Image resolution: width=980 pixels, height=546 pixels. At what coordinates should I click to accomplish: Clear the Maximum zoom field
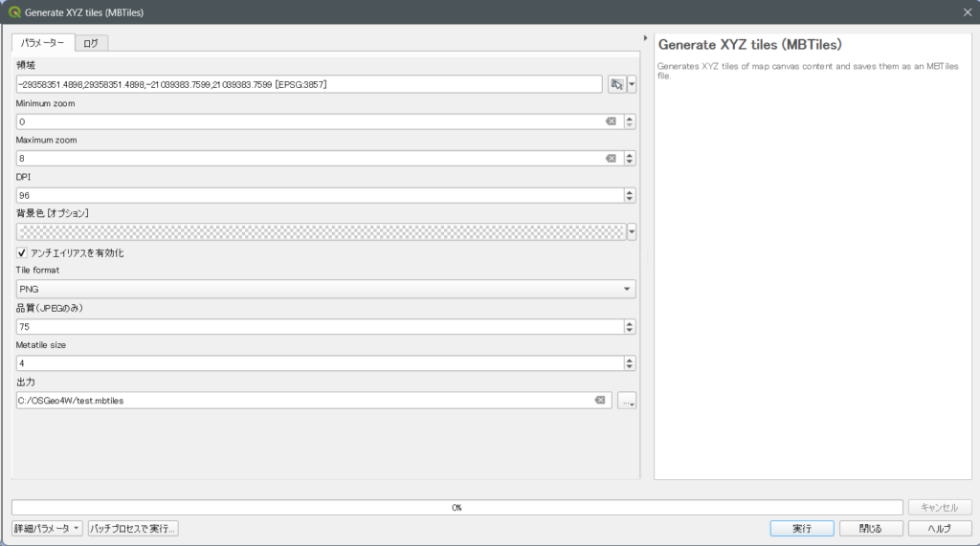pyautogui.click(x=611, y=158)
